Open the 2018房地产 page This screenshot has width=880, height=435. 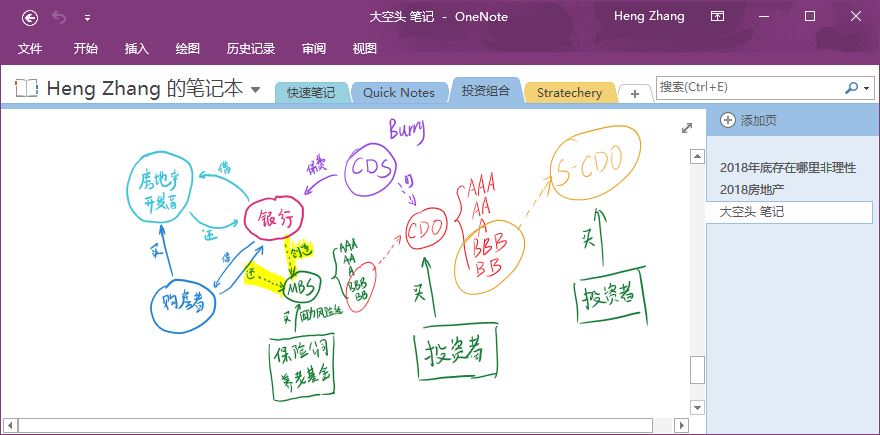[x=754, y=189]
